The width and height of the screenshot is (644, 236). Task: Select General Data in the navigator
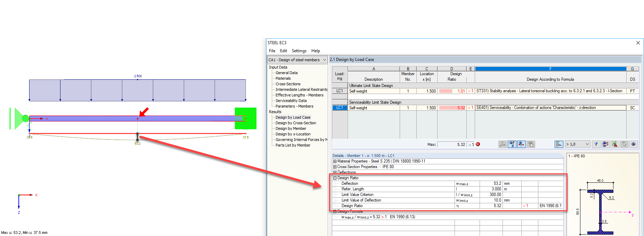[x=286, y=73]
